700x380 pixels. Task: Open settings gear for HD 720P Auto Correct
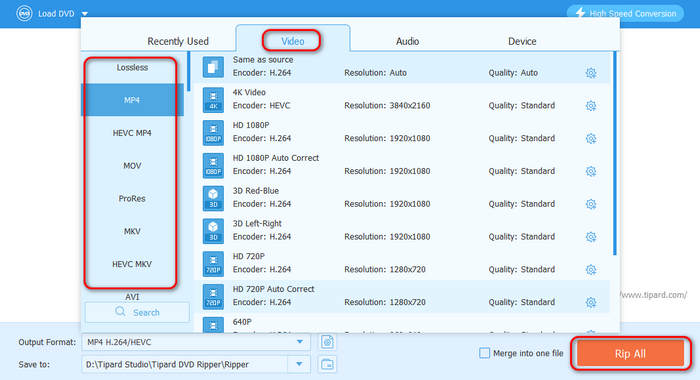pyautogui.click(x=591, y=302)
